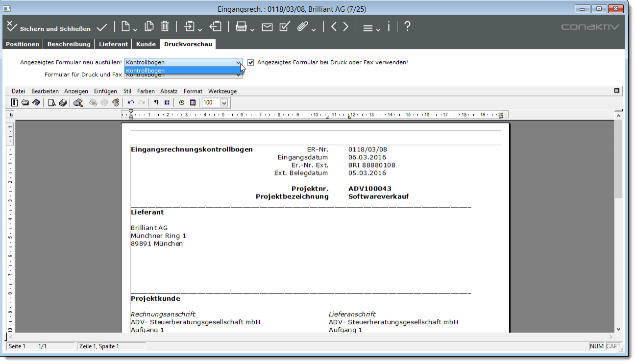The image size is (636, 364).
Task: Insert current time using clock icon
Action: 182,102
